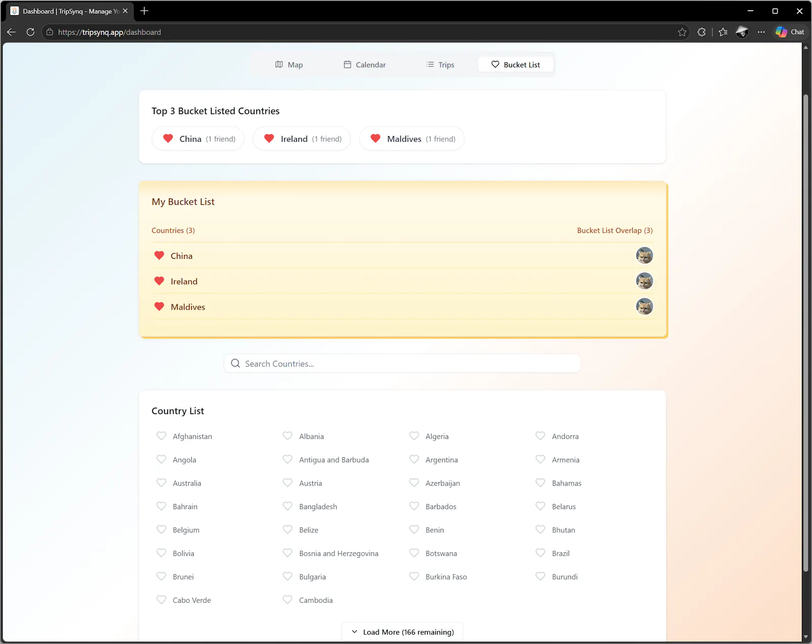Click the Maldives top bucket listed chip
The width and height of the screenshot is (812, 644).
tap(412, 139)
